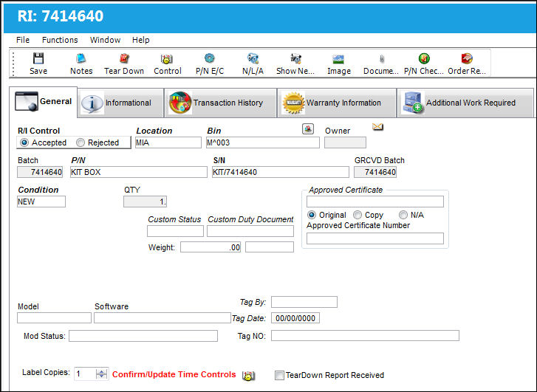Open the Control toolbar function
537x392 pixels.
pos(167,63)
